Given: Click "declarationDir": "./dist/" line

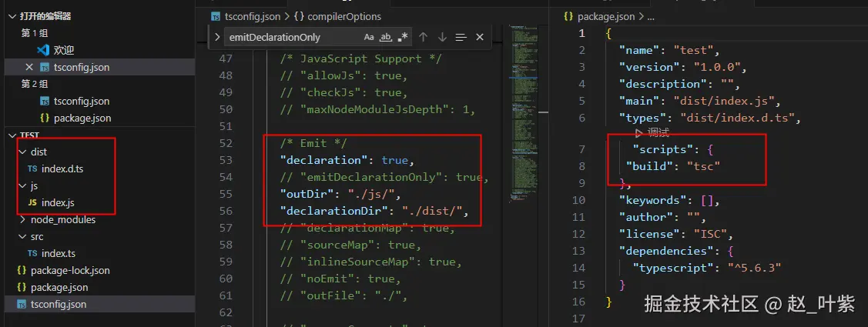Looking at the screenshot, I should point(375,212).
